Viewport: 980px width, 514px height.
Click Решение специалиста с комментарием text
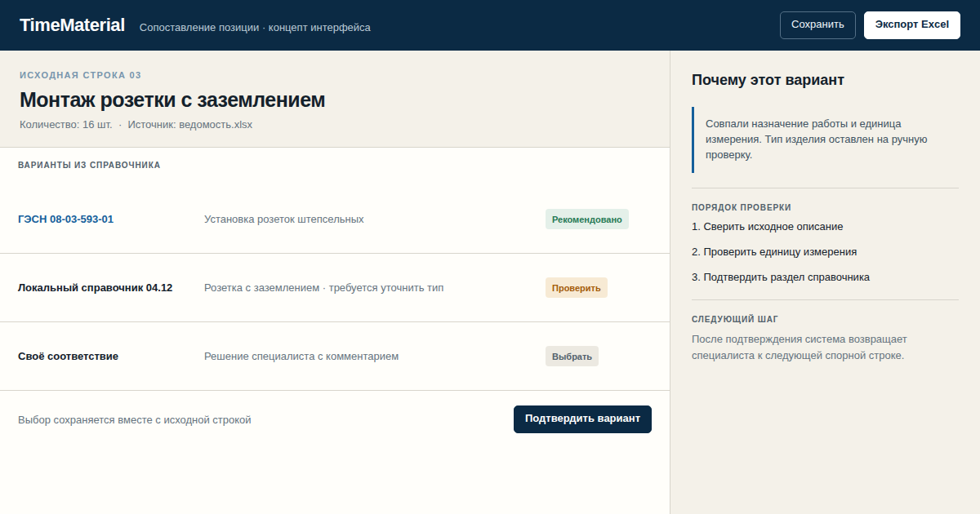coord(301,357)
